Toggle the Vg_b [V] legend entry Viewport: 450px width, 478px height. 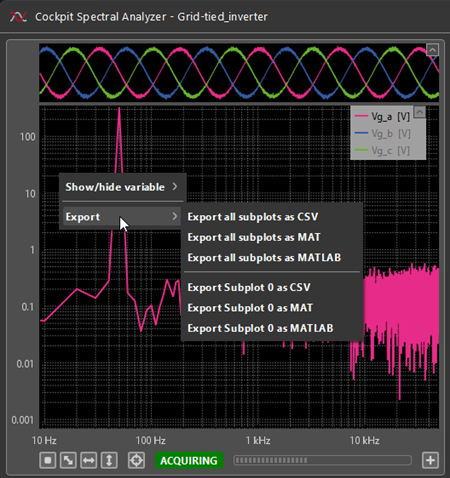(x=382, y=134)
